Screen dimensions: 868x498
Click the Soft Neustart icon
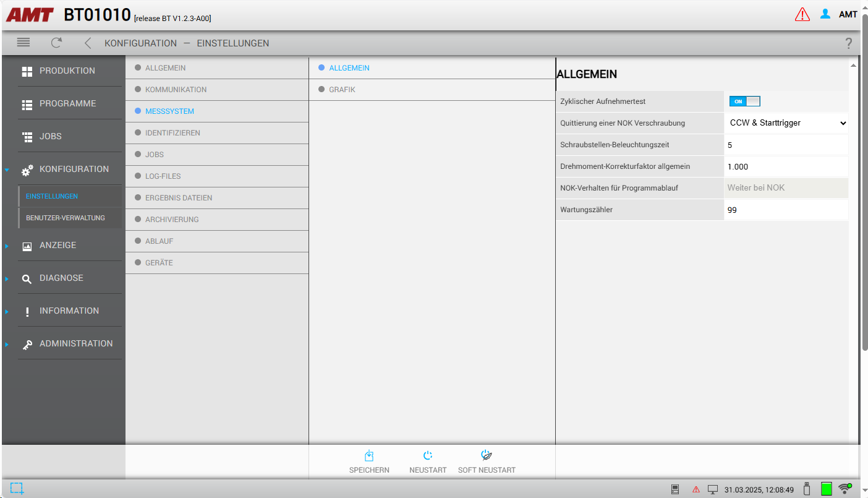(x=487, y=456)
